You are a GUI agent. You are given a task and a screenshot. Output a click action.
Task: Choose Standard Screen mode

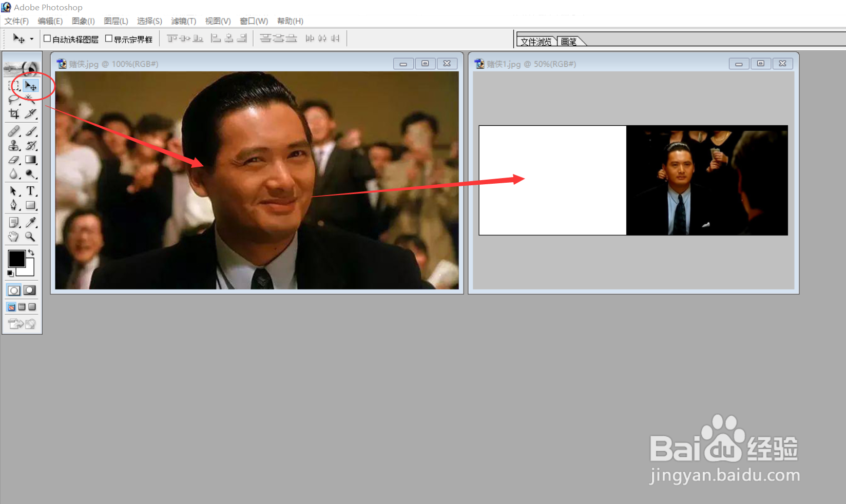11,307
